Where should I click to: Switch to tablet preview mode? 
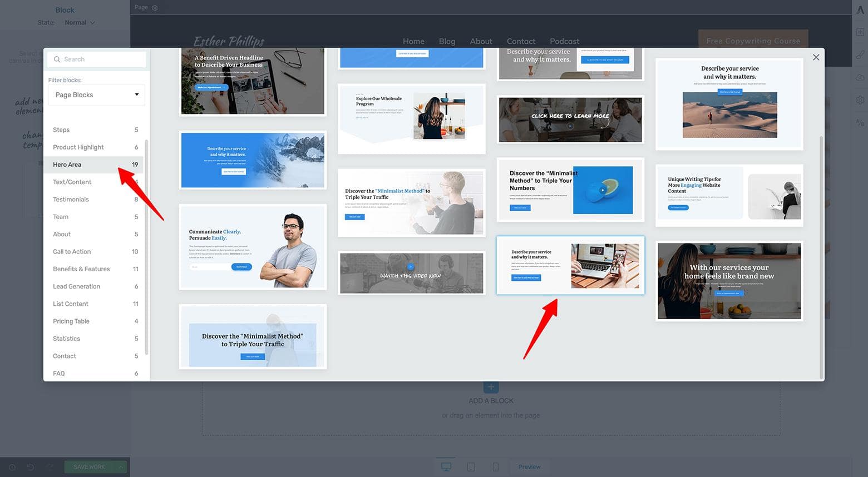pos(471,467)
